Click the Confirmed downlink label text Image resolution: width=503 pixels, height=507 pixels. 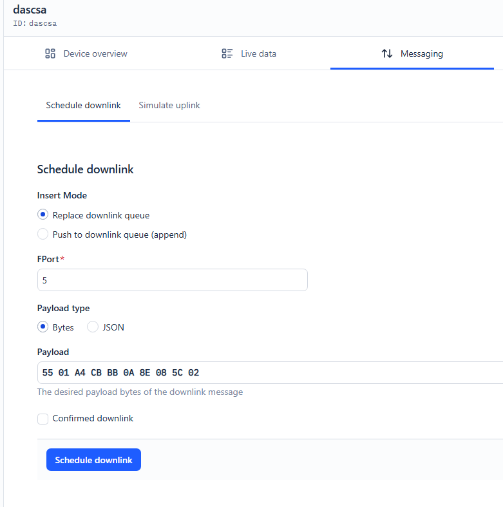pyautogui.click(x=93, y=418)
